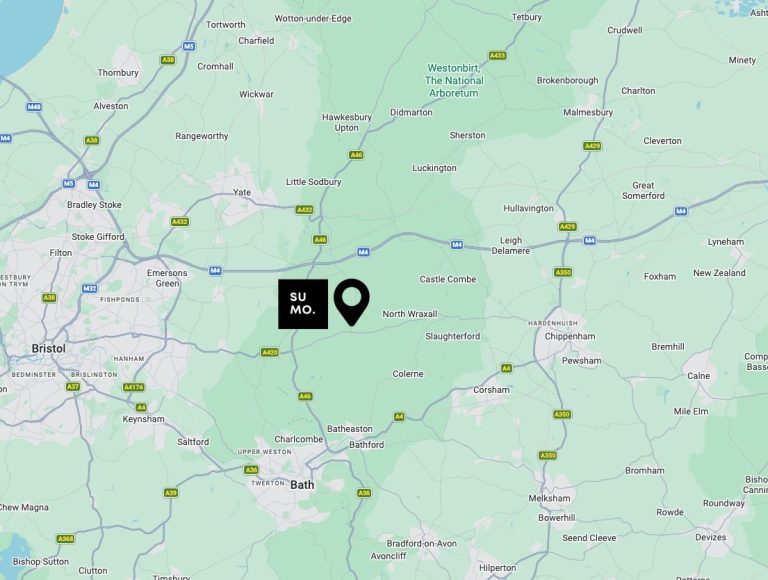Click the M32 motorway shield

[x=89, y=289]
